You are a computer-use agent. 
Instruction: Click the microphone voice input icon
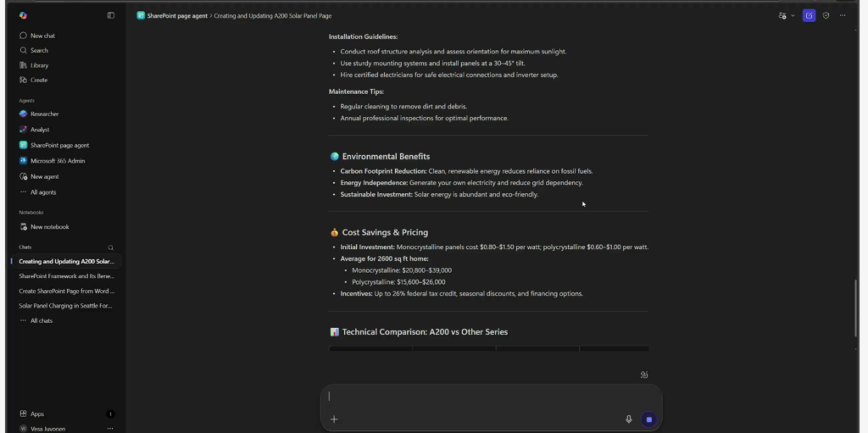[x=628, y=419]
